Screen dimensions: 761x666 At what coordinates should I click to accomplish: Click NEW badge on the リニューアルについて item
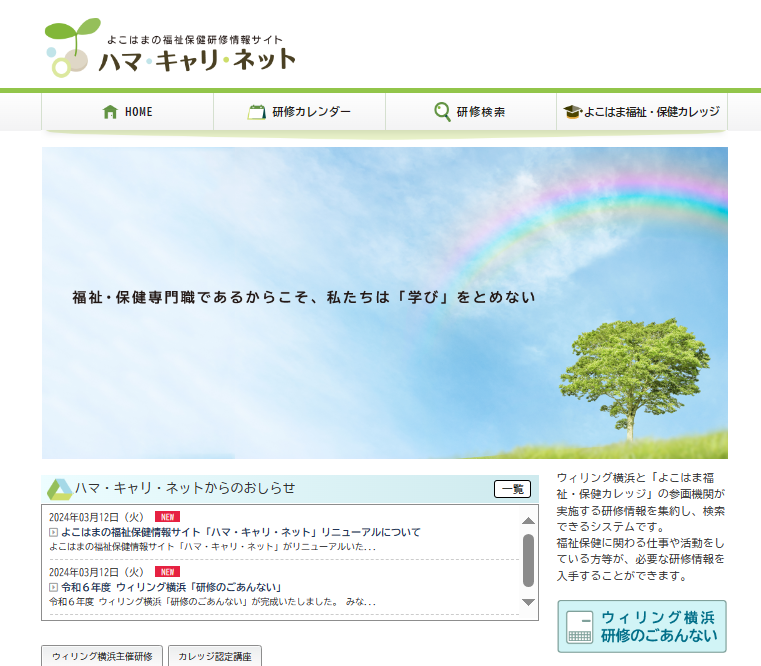(167, 517)
